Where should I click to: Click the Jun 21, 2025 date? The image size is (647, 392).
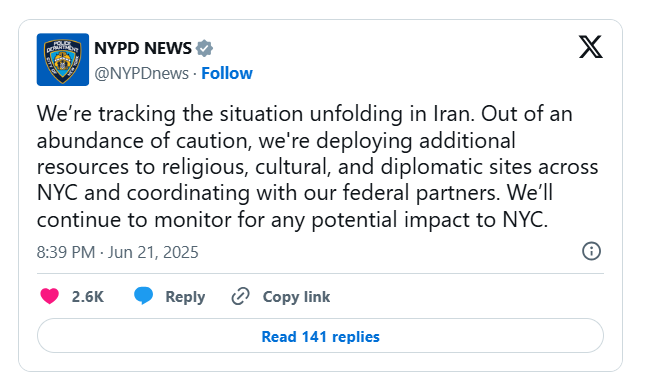point(153,252)
